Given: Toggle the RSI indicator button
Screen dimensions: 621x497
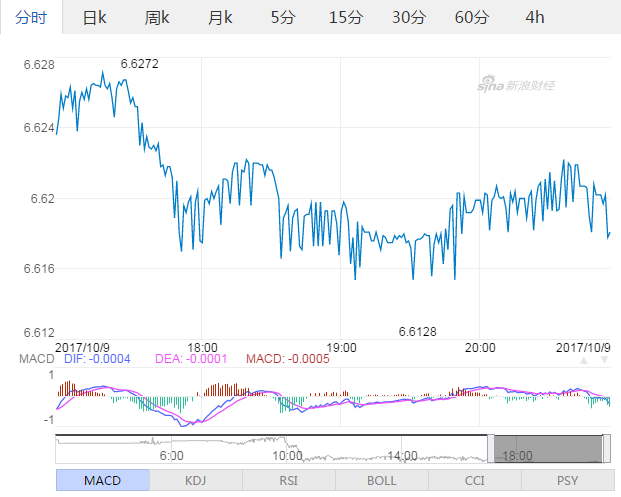Looking at the screenshot, I should [288, 480].
